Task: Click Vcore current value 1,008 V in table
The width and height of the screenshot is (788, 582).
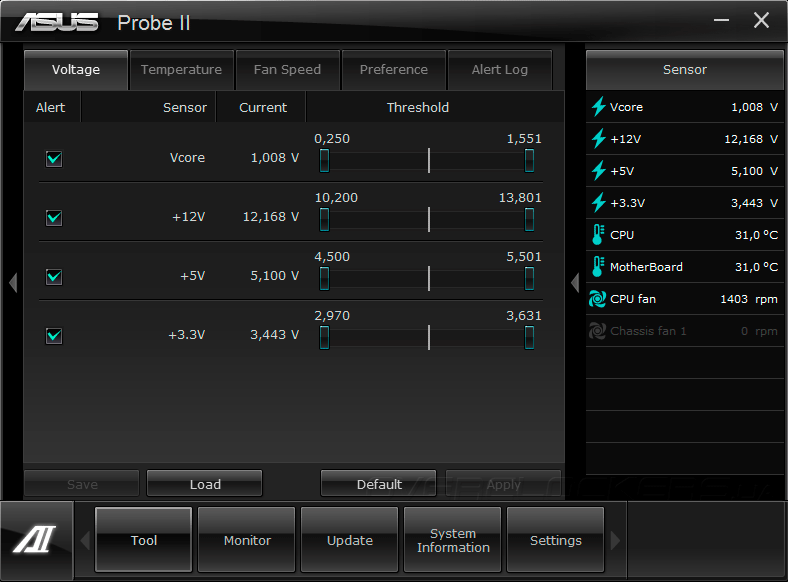Action: [275, 158]
